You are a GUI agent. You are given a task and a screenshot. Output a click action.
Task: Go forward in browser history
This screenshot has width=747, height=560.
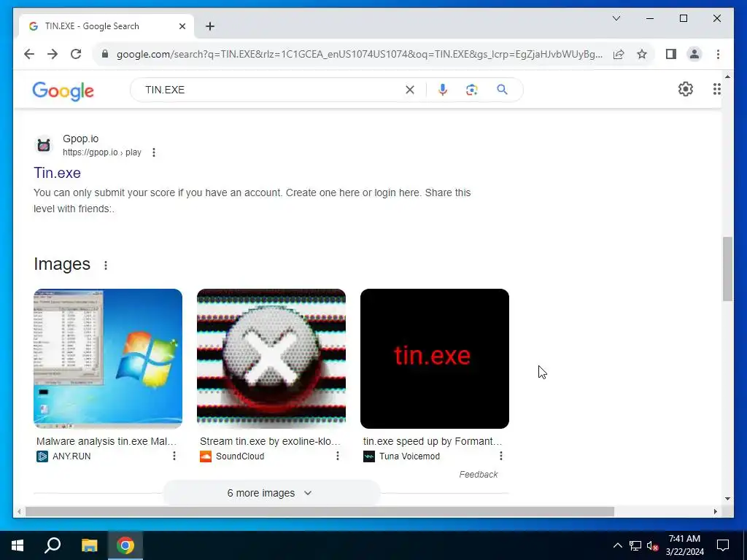(53, 54)
